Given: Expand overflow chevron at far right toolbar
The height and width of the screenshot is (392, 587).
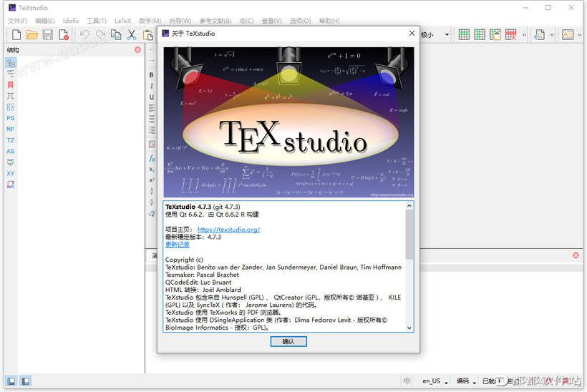Looking at the screenshot, I should click(580, 35).
